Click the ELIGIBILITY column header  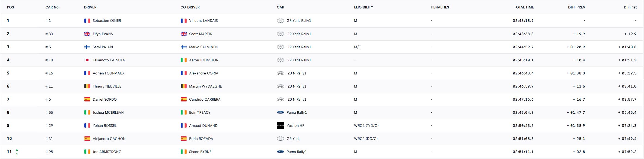click(363, 7)
